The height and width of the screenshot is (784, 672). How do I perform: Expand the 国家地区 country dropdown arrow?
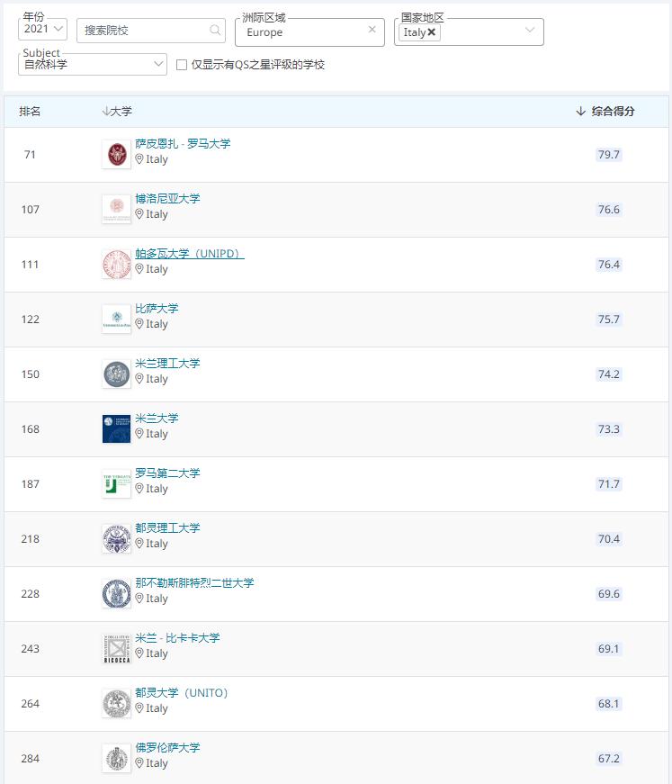(x=530, y=30)
